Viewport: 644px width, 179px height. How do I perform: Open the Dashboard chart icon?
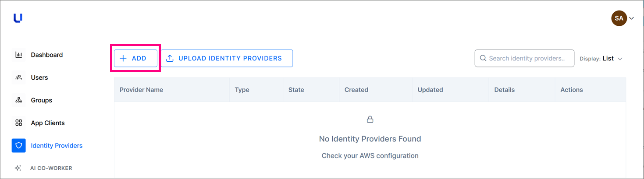tap(19, 55)
